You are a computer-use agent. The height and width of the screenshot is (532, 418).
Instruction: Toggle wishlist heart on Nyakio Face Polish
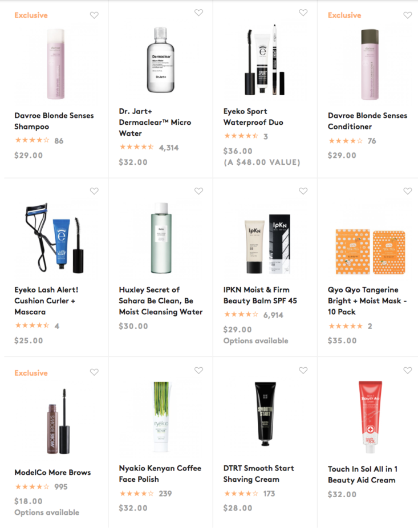pos(198,370)
